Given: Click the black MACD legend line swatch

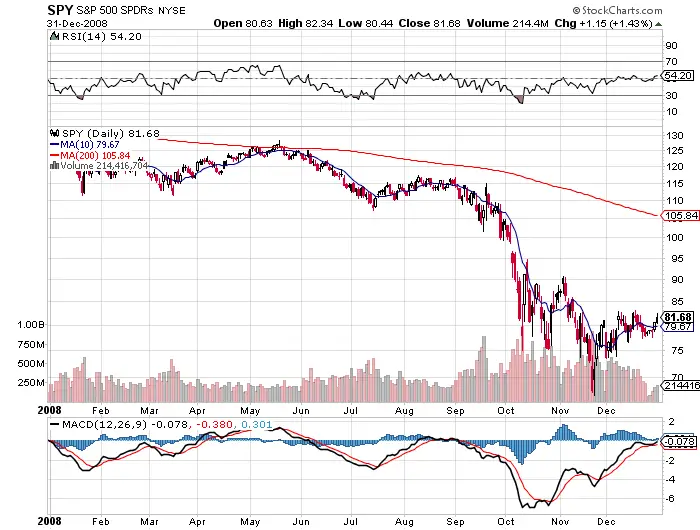Looking at the screenshot, I should 54,424.
